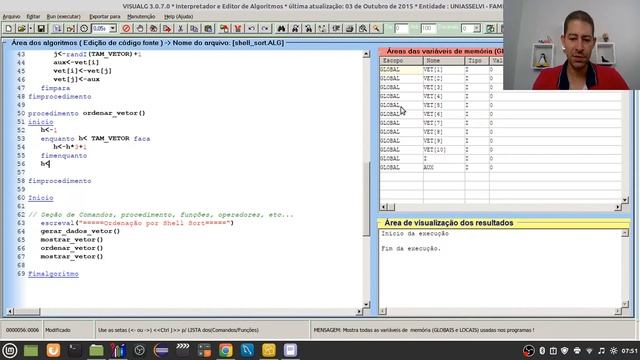The width and height of the screenshot is (640, 360).
Task: Open the Exportar para menu
Action: point(105,16)
